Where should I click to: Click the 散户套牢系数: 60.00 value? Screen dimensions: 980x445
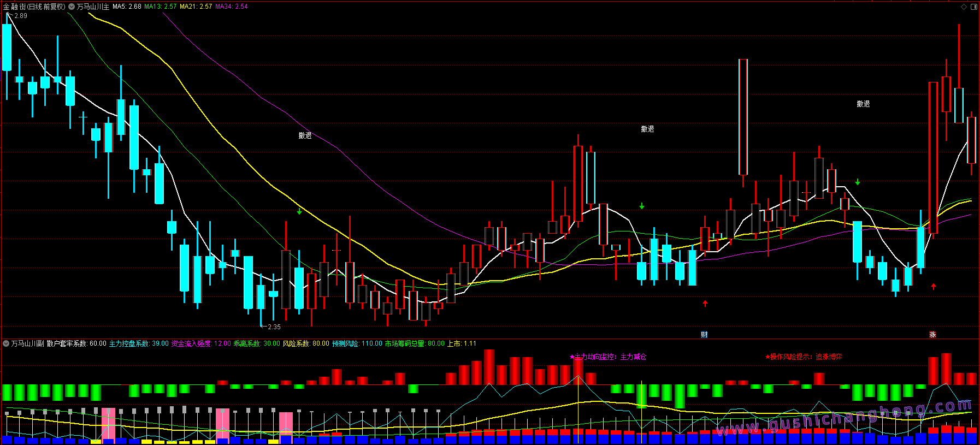tap(76, 343)
